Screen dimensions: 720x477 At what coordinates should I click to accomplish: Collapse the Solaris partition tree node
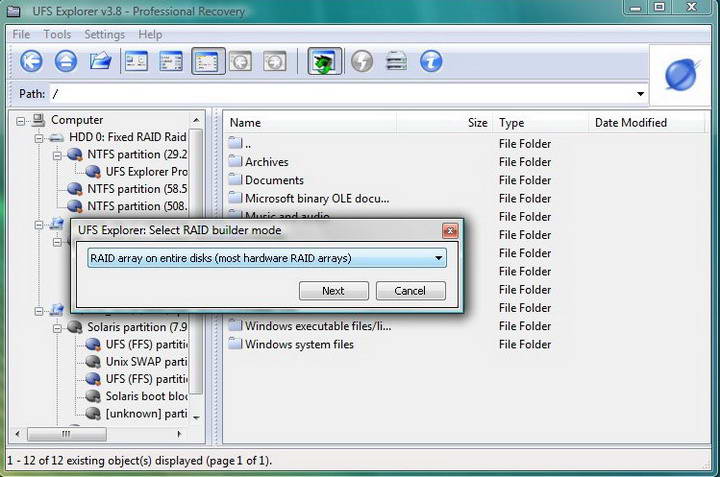(x=57, y=328)
